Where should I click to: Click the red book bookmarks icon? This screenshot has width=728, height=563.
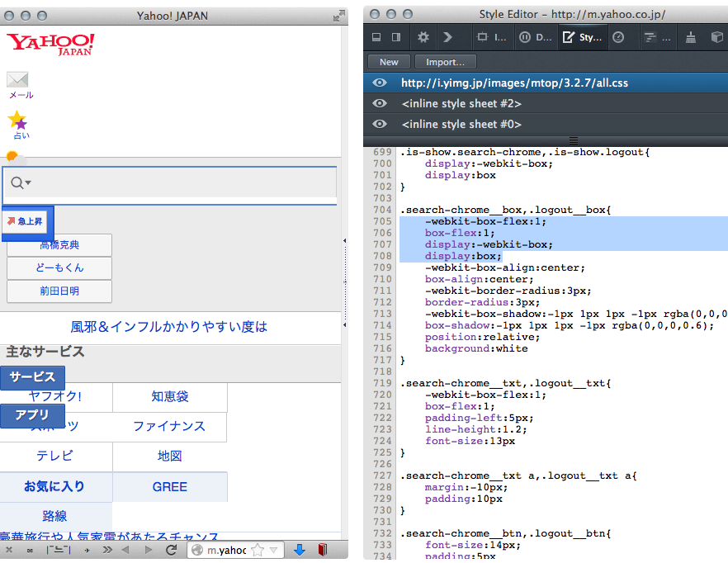[323, 551]
